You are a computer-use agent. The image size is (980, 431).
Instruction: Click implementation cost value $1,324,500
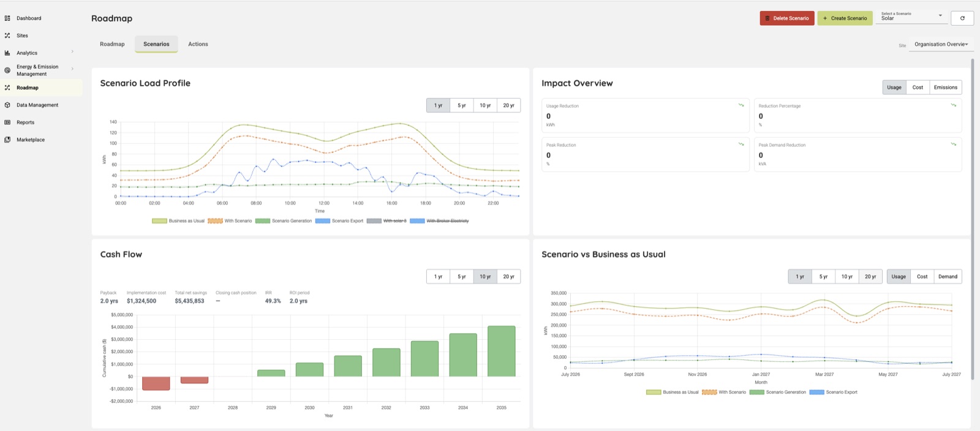141,301
